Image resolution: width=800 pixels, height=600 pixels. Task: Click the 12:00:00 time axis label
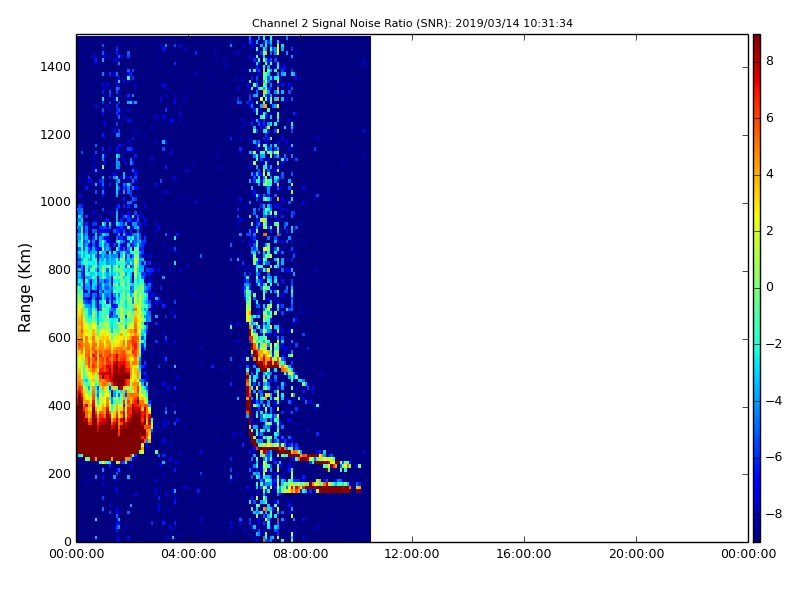tap(412, 554)
